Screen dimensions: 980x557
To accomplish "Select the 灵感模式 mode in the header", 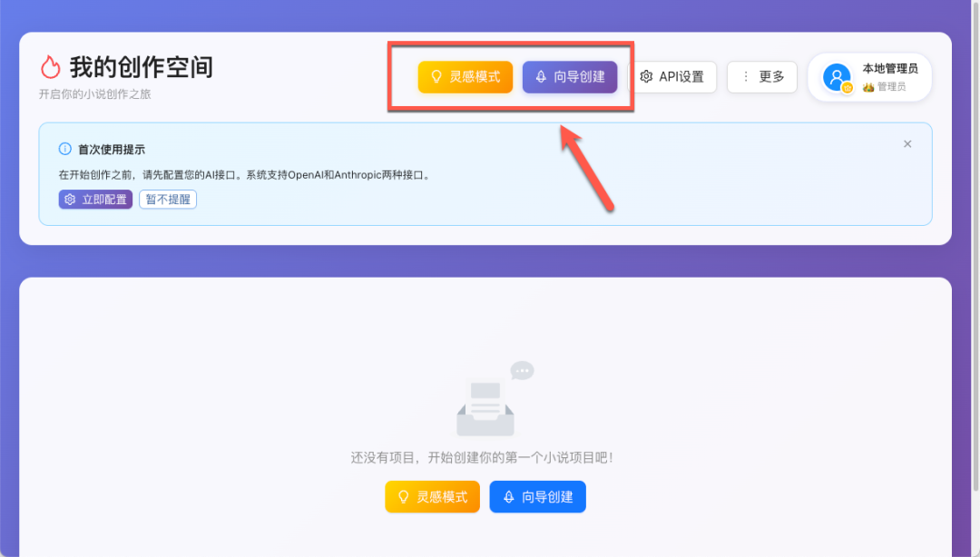I will [x=465, y=76].
